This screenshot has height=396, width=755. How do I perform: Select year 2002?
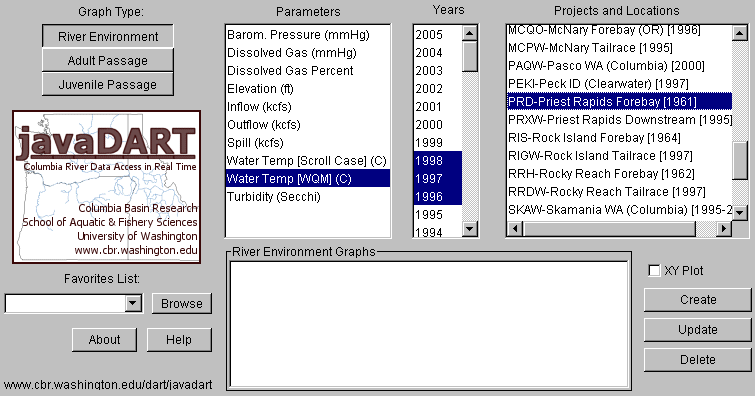438,89
